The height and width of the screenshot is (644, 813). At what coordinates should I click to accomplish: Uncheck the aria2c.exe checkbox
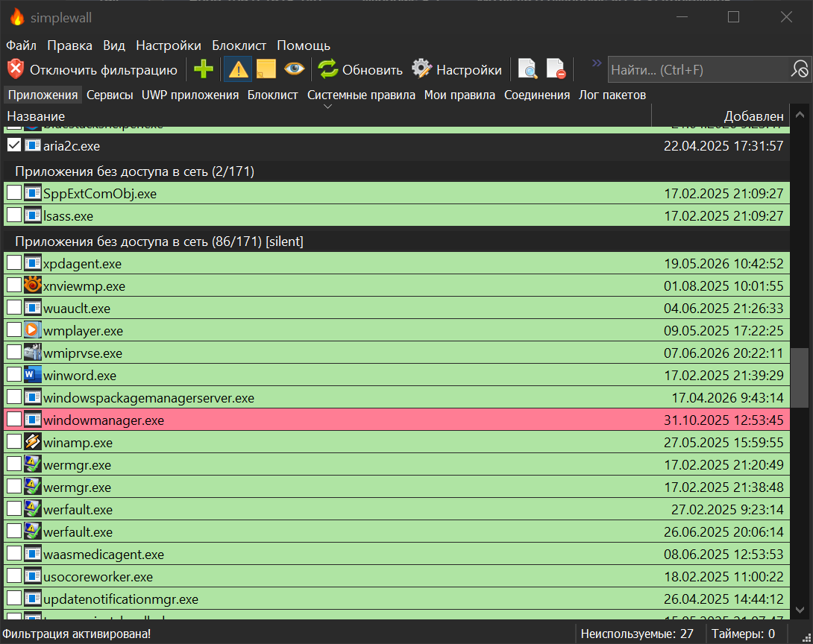(x=14, y=145)
